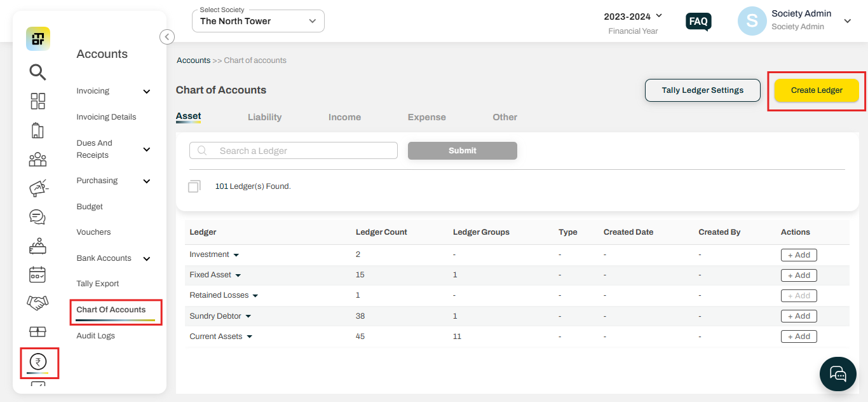Image resolution: width=868 pixels, height=402 pixels.
Task: Open the megaphone announcements icon
Action: pyautogui.click(x=38, y=188)
